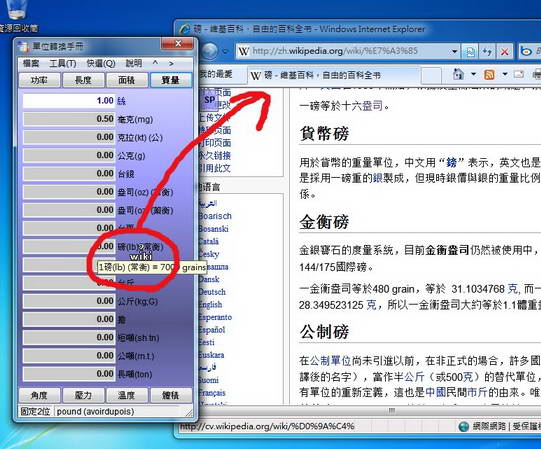This screenshot has height=449, width=541.
Task: Click the Bing search provider icon
Action: [x=526, y=52]
